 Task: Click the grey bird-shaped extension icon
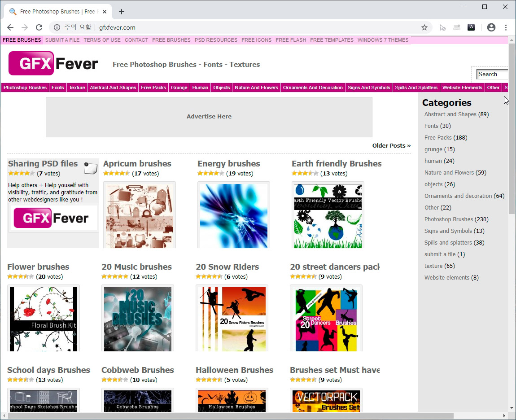tap(442, 28)
